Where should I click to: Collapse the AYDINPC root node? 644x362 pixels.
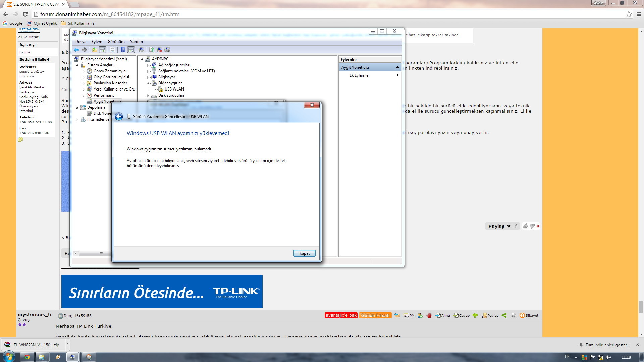pos(142,59)
